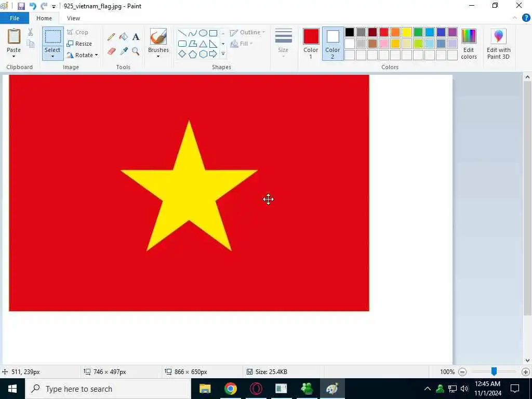The image size is (532, 399).
Task: Open the Brushes dropdown arrow
Action: (158, 56)
